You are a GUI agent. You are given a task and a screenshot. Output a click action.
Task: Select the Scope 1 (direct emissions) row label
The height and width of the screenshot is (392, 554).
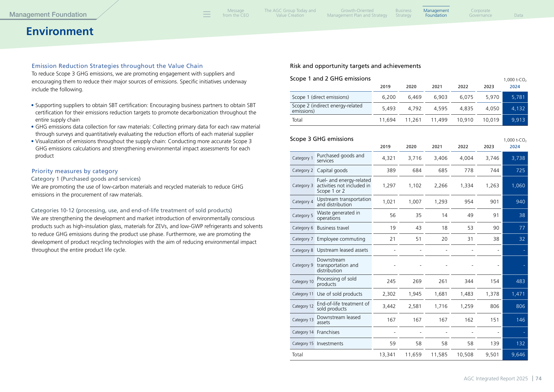pyautogui.click(x=321, y=97)
